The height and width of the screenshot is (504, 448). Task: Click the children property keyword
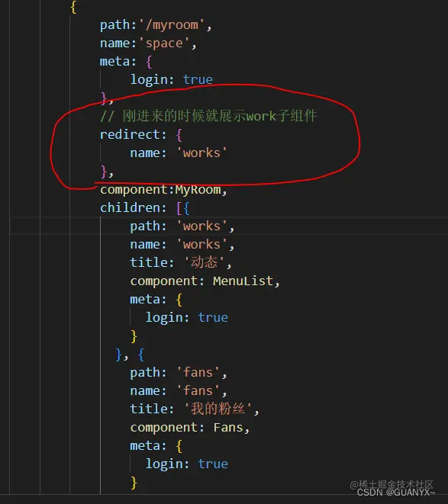130,207
